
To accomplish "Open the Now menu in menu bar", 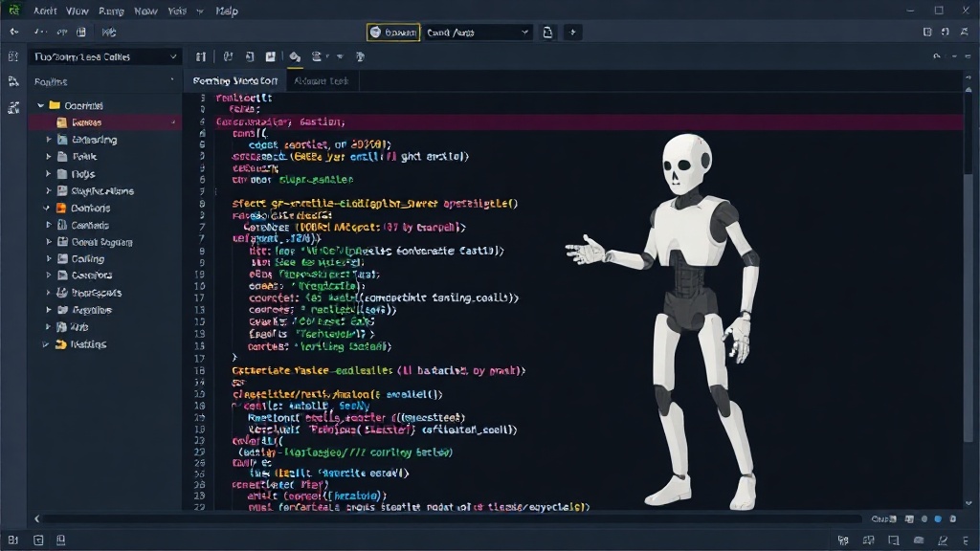I will 145,11.
